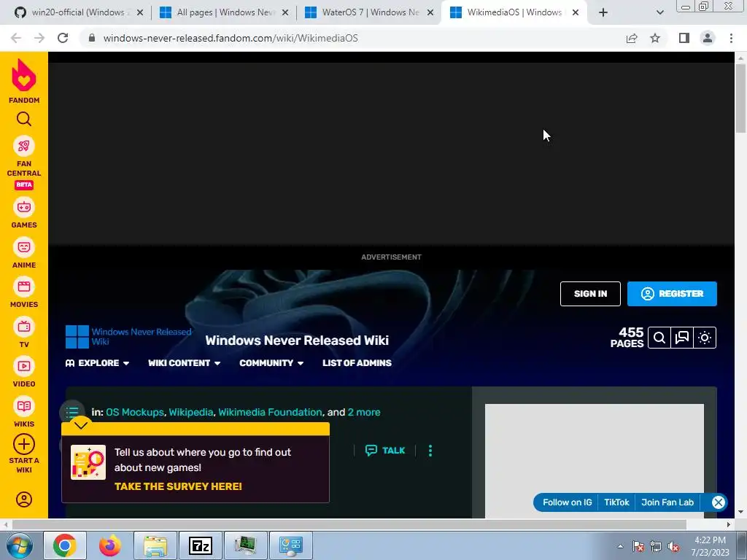The image size is (747, 560).
Task: Click the vertical scrollbar thumb
Action: (x=740, y=98)
